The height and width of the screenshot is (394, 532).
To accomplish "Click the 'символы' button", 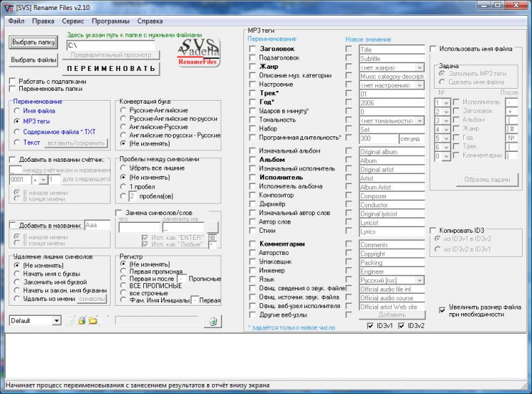I will pos(92,299).
